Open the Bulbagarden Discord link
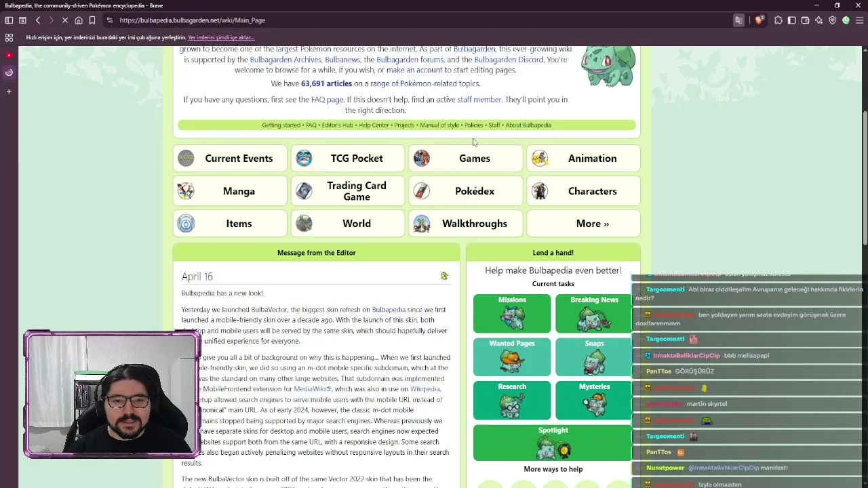This screenshot has height=488, width=868. tap(509, 60)
